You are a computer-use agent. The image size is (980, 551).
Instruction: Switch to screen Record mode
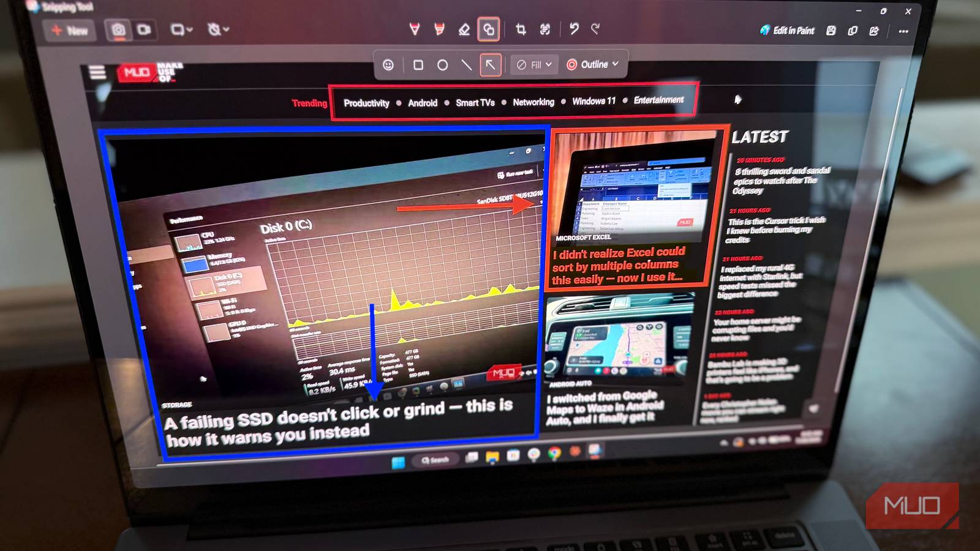tap(145, 29)
